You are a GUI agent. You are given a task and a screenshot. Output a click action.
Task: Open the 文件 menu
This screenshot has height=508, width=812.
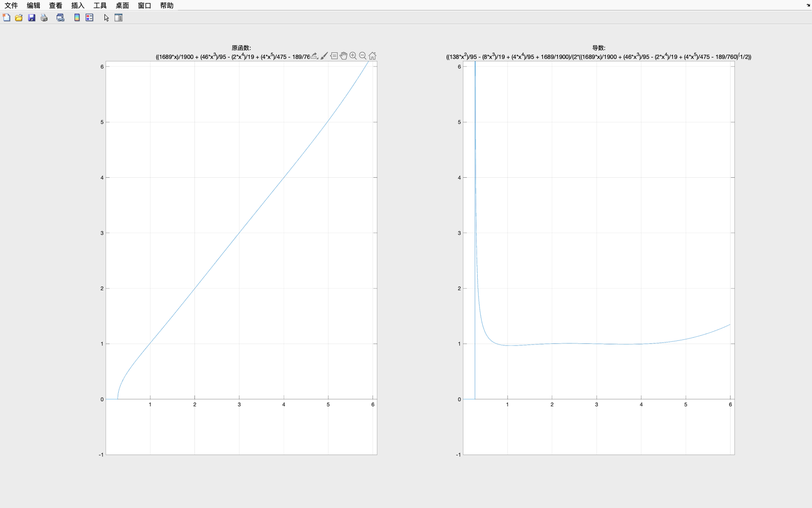pos(11,6)
